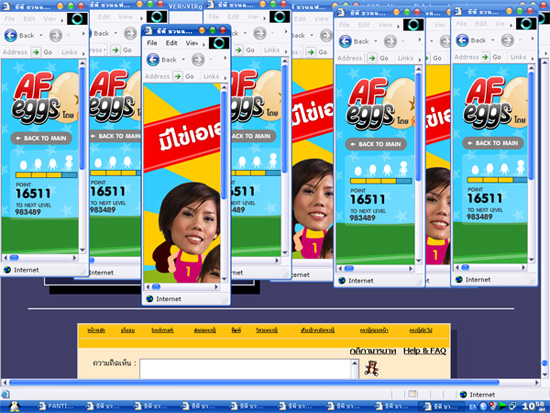Click the teddy bear emoticon beside comment box
Image resolution: width=550 pixels, height=413 pixels.
371,368
